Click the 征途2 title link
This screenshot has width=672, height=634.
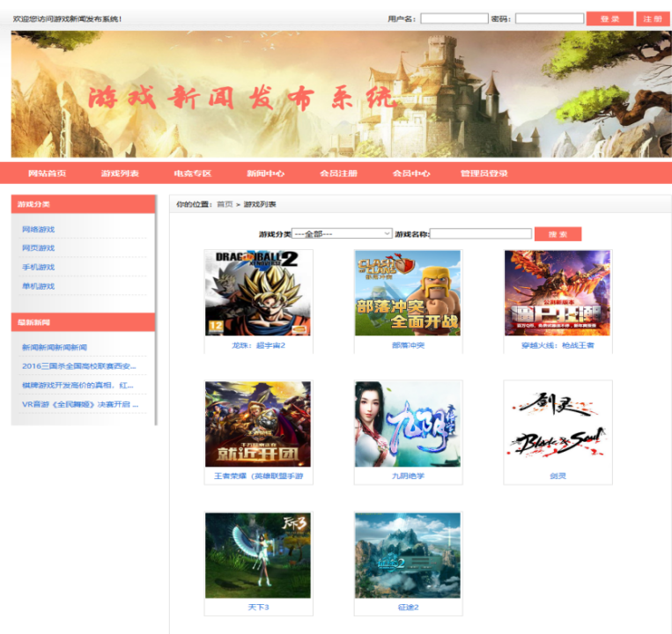click(x=408, y=608)
